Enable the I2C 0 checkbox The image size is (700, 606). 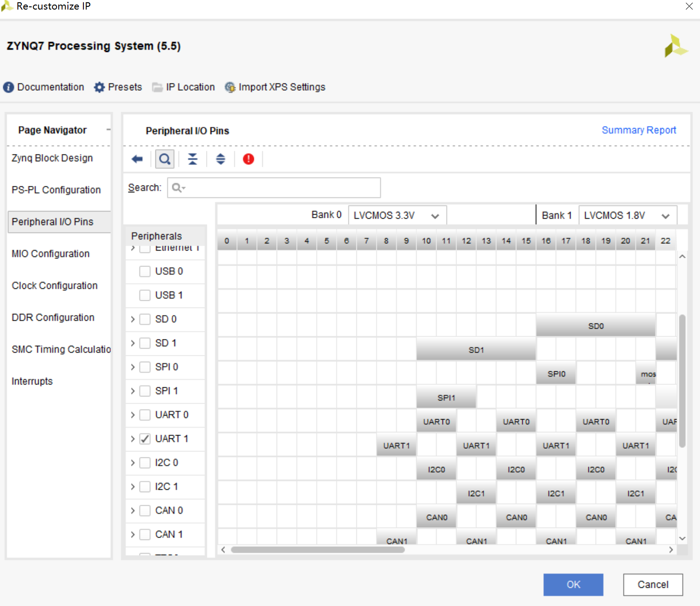(x=145, y=463)
